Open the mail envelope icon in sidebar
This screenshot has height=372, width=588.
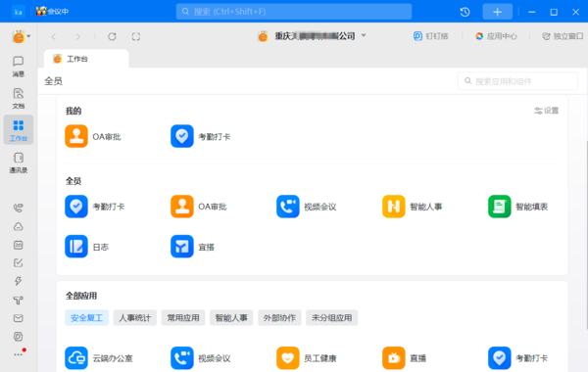[x=18, y=318]
